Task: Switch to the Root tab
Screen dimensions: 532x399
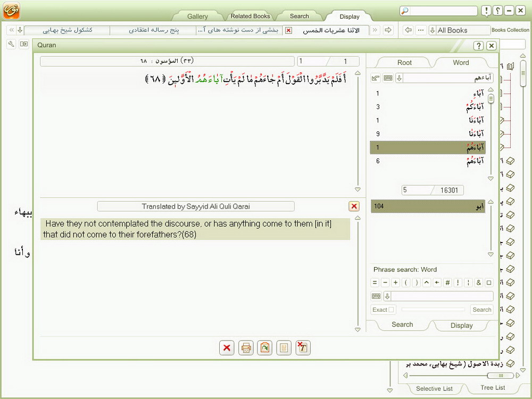Action: point(404,62)
